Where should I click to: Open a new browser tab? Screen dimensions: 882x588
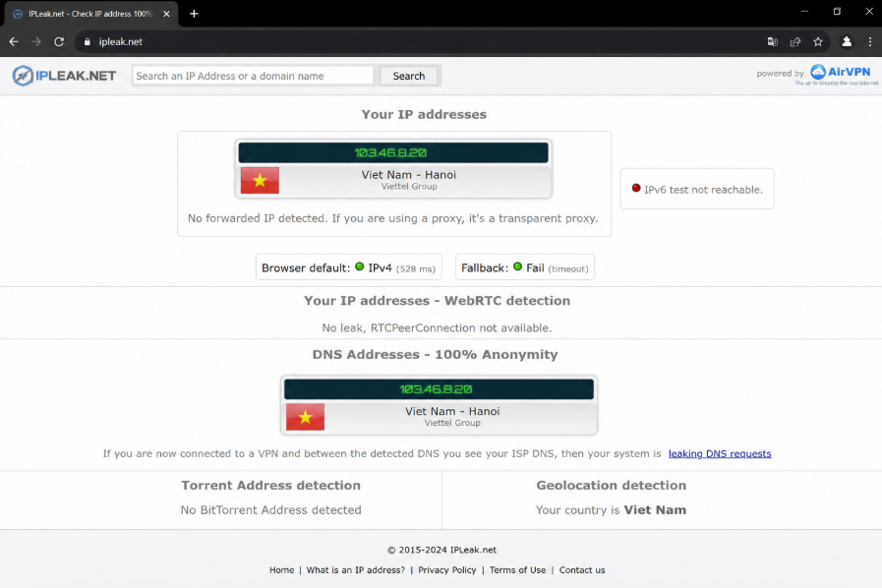tap(194, 14)
